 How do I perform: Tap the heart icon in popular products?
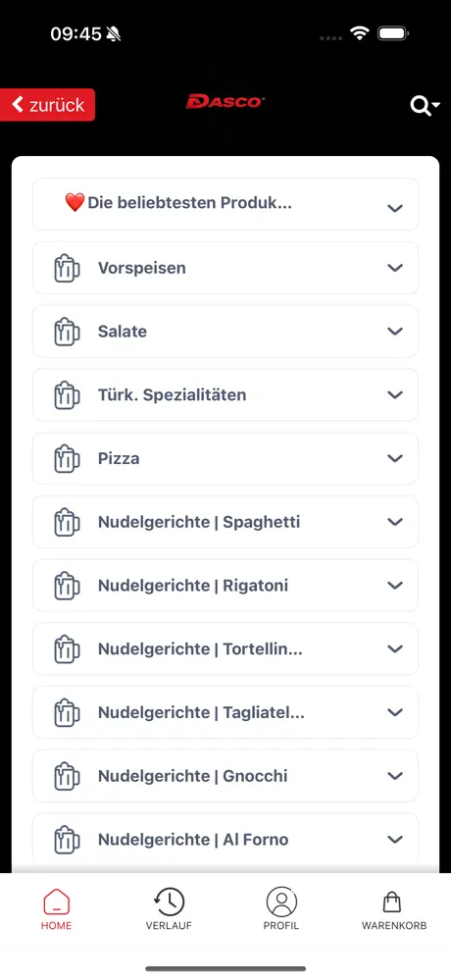(75, 202)
